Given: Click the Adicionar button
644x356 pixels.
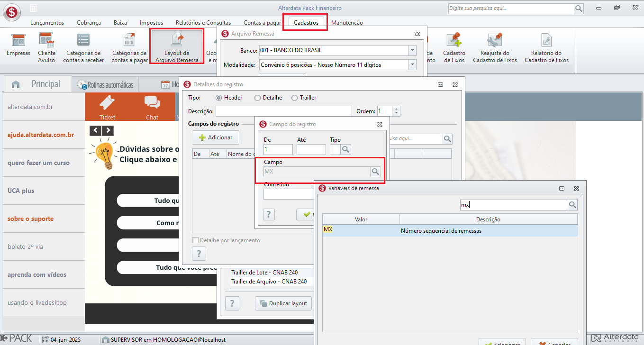Looking at the screenshot, I should (216, 137).
